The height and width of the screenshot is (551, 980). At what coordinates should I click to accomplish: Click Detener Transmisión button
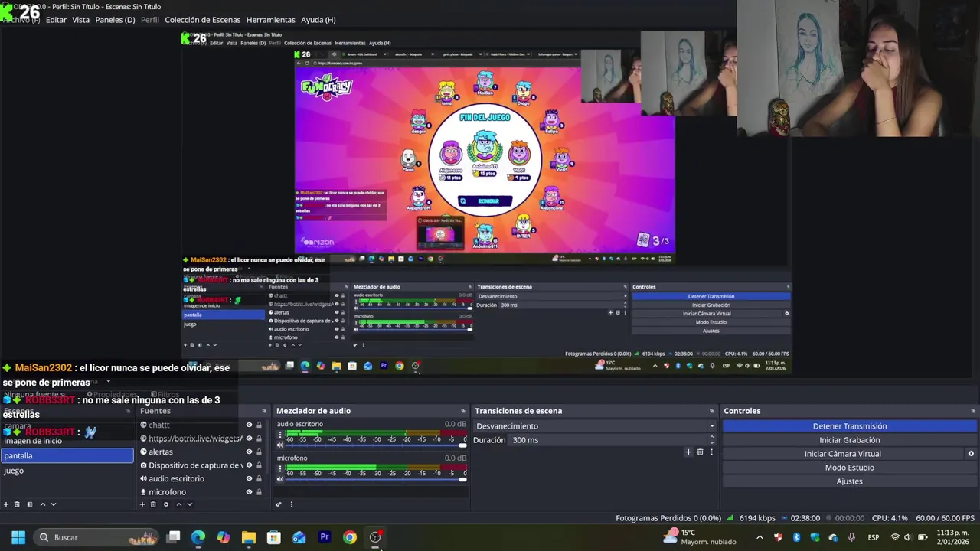850,426
